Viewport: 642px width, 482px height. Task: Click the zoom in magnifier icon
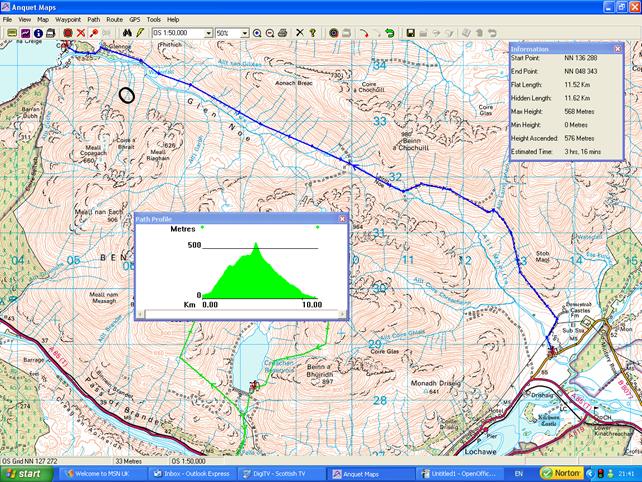pos(257,33)
